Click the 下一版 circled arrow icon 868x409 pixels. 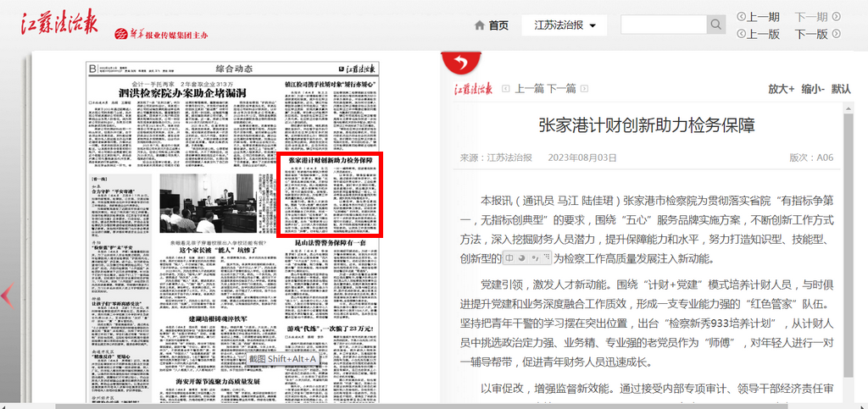836,34
